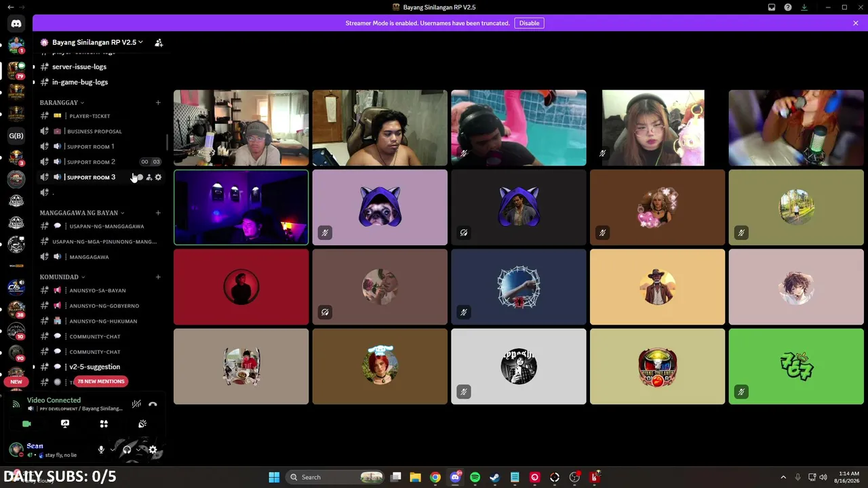
Task: Open the ANUNSYO-NG-GOBYERNO channel
Action: [100, 306]
